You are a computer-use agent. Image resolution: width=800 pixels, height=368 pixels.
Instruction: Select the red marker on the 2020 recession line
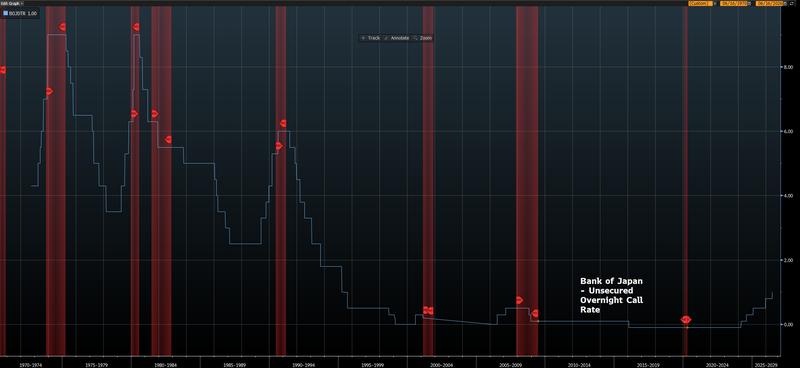tap(686, 320)
